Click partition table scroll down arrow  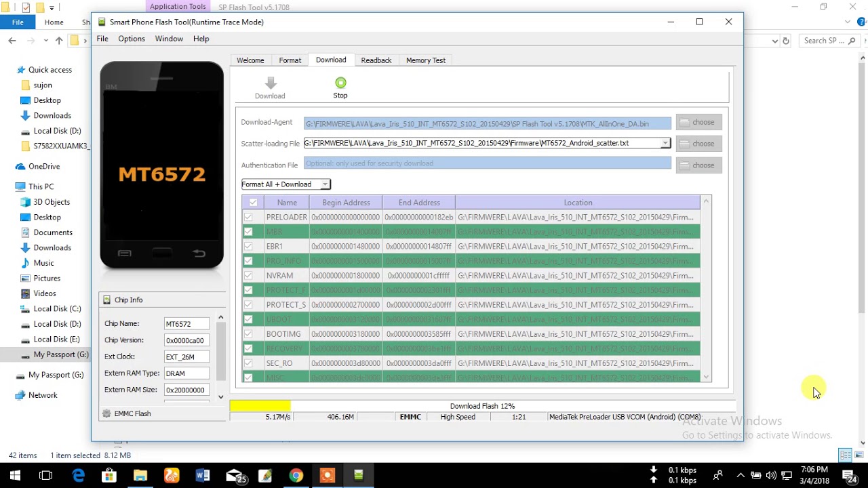[x=706, y=377]
